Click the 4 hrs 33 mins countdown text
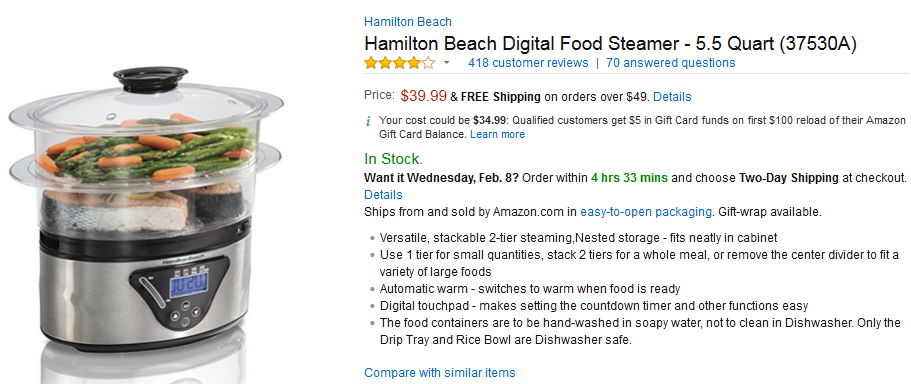Image resolution: width=911 pixels, height=384 pixels. [x=629, y=178]
